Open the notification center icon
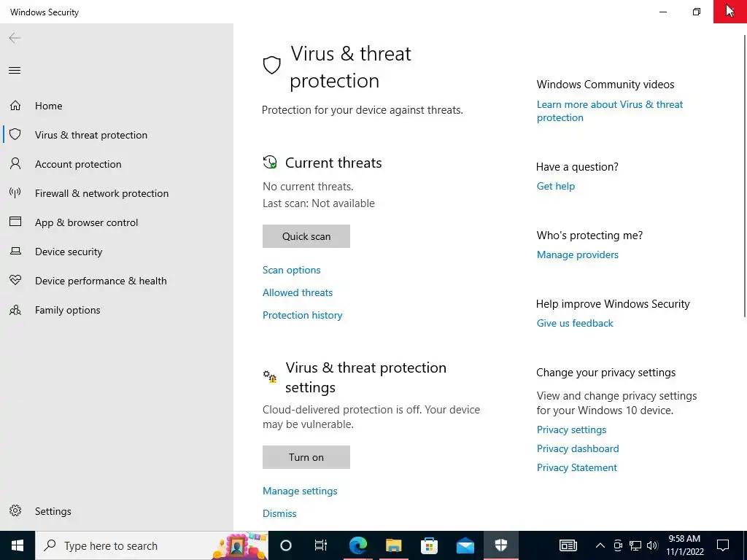This screenshot has height=560, width=747. [x=723, y=545]
